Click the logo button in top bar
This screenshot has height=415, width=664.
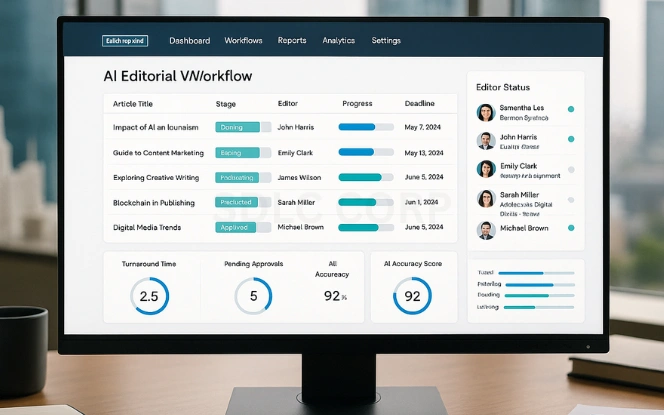tap(125, 41)
